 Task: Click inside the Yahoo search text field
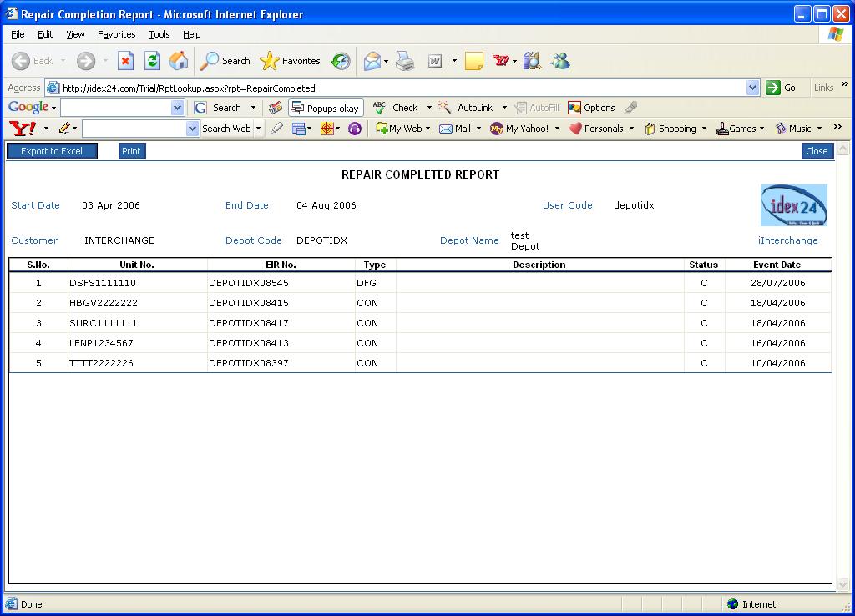tap(134, 129)
